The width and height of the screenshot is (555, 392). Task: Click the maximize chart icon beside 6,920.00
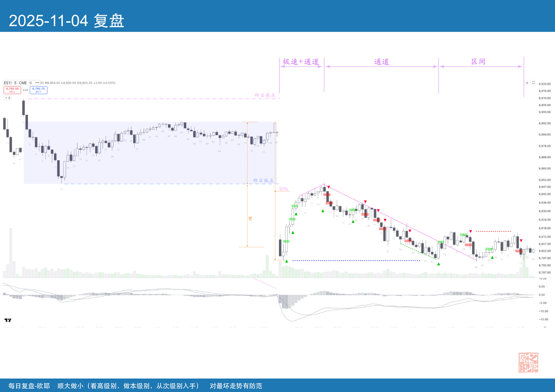coord(533,83)
